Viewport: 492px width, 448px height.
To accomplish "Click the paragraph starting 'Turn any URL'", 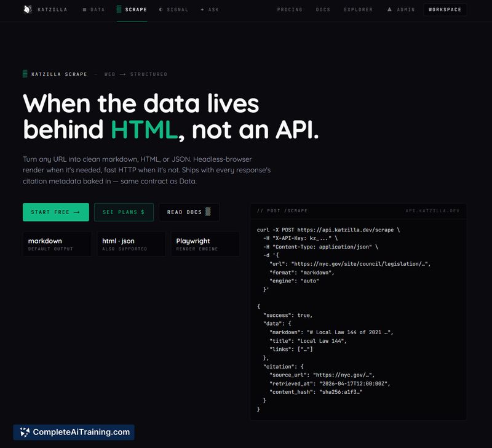I will [x=146, y=170].
